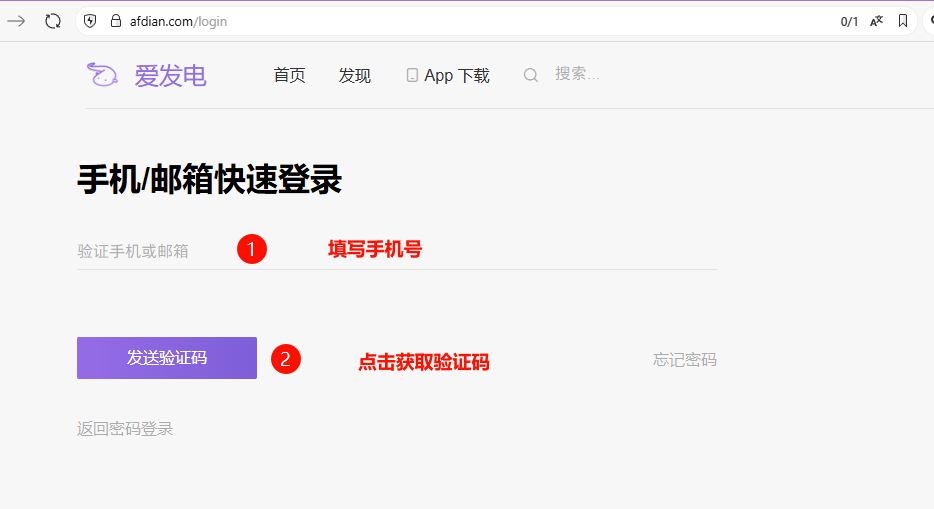Screen dimensions: 934x509
Task: Click the 爱发电 logo
Action: pyautogui.click(x=147, y=76)
